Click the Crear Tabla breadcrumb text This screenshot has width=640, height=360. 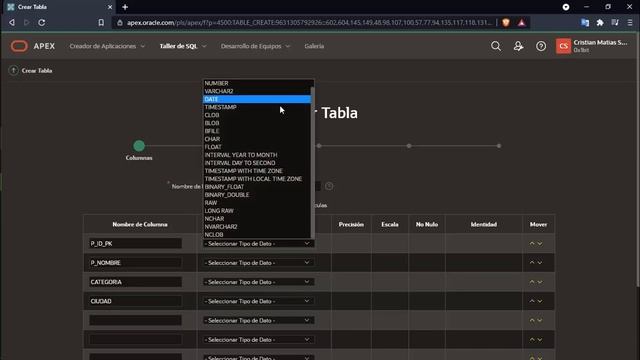click(x=37, y=71)
